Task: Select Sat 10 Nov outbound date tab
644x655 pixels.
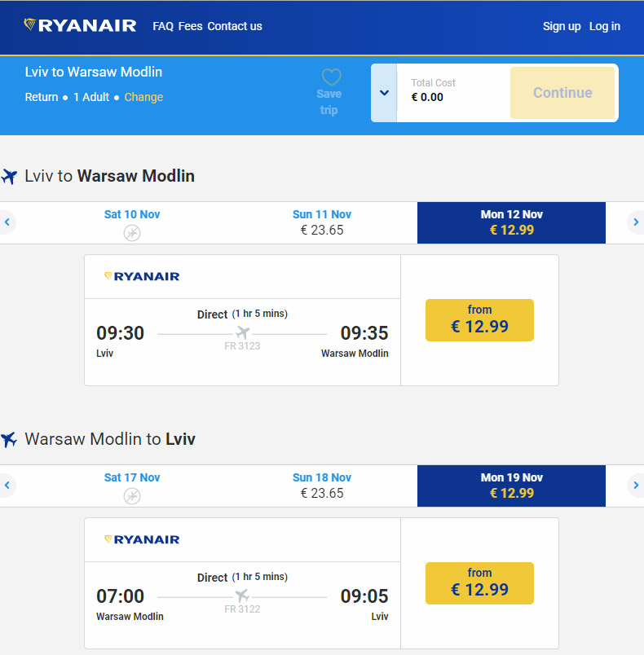Action: pos(132,222)
